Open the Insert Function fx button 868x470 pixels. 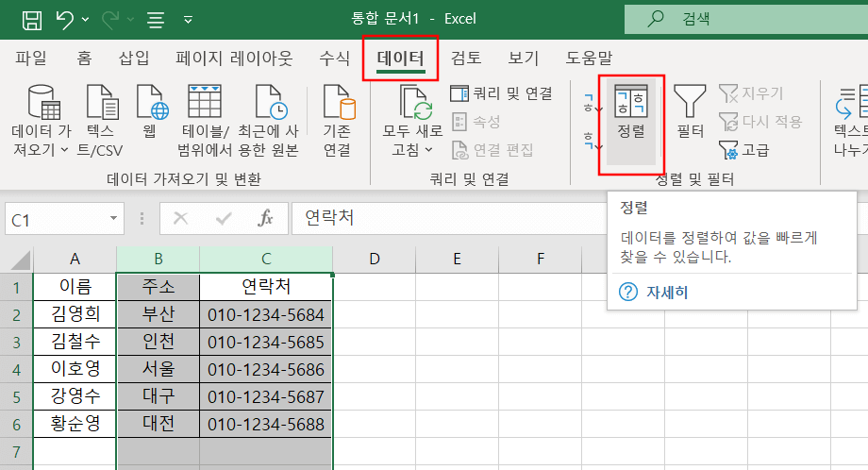click(266, 219)
